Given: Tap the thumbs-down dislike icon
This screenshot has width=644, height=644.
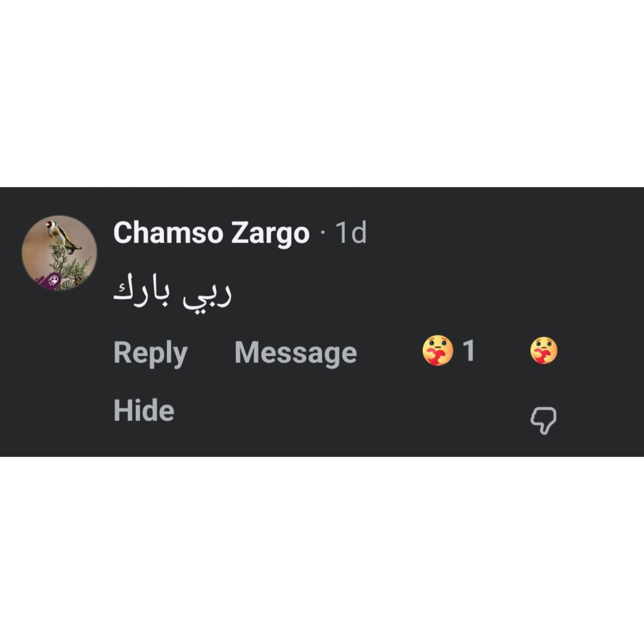Looking at the screenshot, I should pyautogui.click(x=543, y=420).
